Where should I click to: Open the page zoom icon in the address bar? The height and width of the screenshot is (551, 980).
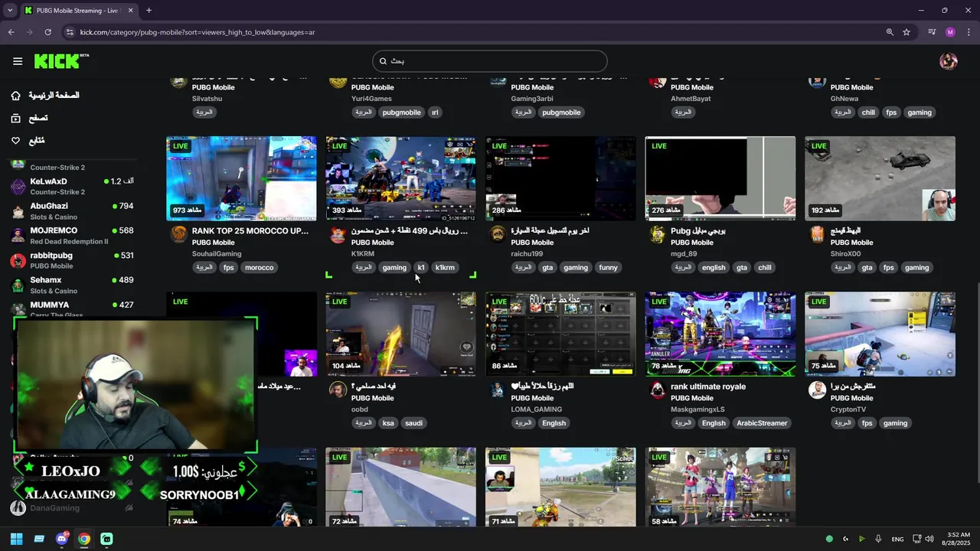[x=890, y=32]
